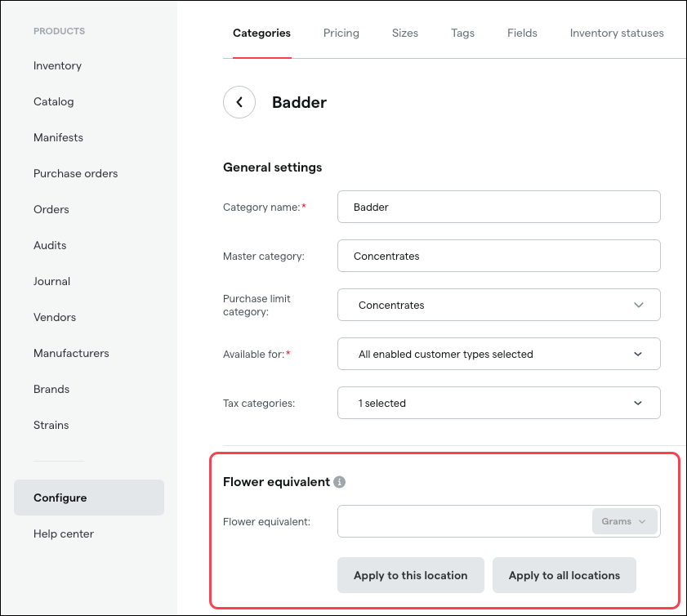Click the Flower equivalent info icon
The width and height of the screenshot is (687, 616).
340,482
